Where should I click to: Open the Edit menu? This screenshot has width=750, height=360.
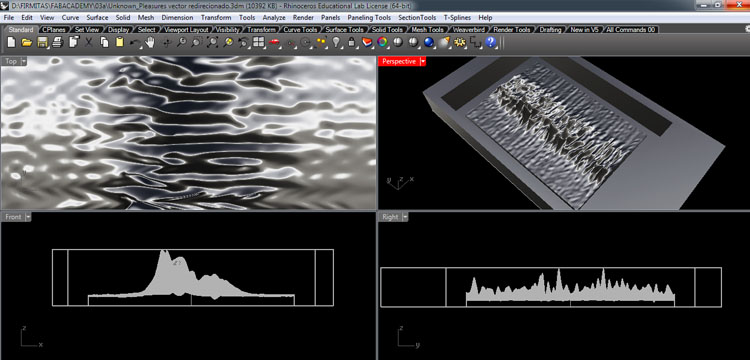coord(27,18)
